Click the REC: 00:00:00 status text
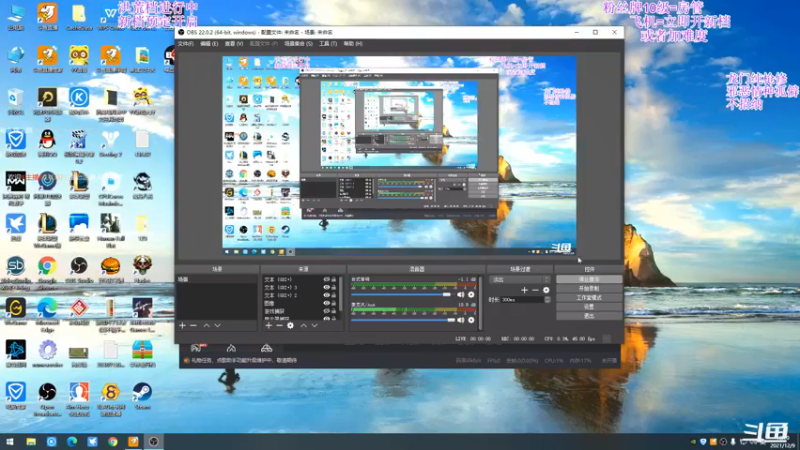 point(517,339)
